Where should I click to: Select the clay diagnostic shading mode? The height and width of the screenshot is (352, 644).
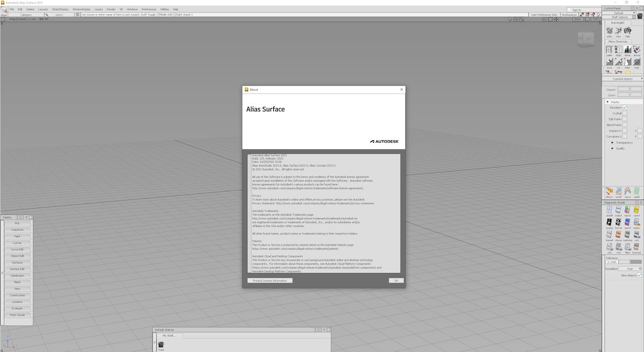pyautogui.click(x=618, y=234)
